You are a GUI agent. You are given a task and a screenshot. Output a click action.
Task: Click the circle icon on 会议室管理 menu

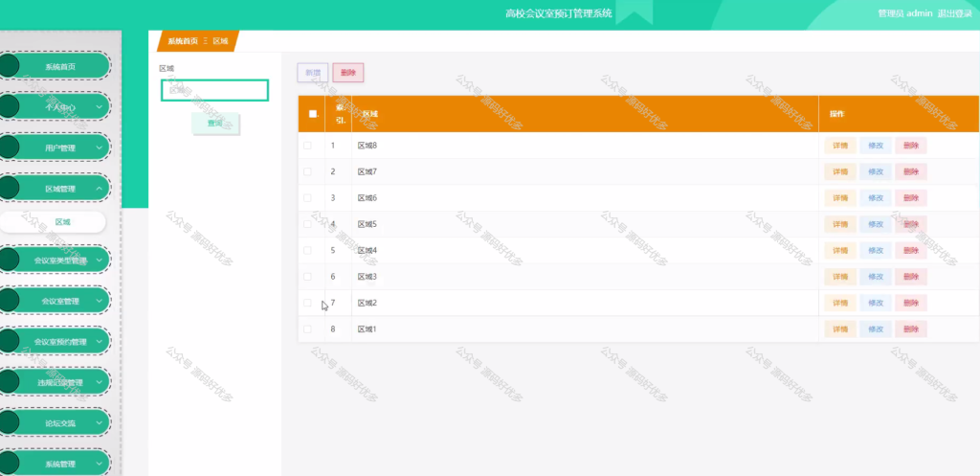coord(8,301)
